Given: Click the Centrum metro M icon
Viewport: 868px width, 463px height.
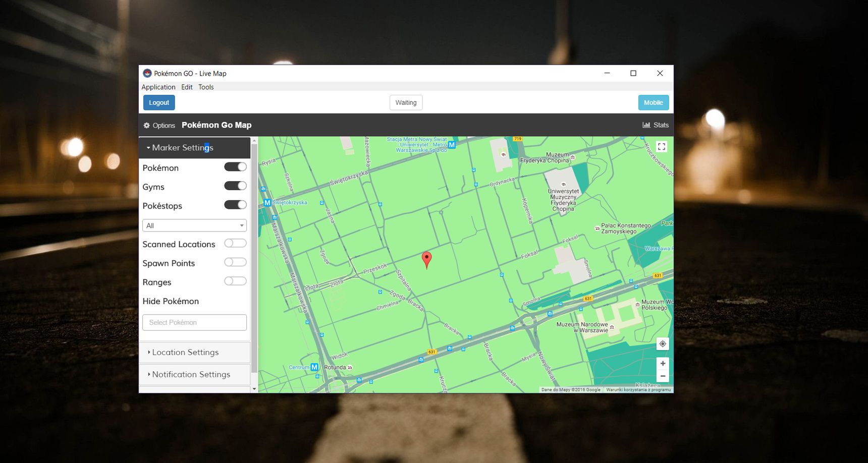Looking at the screenshot, I should click(x=314, y=367).
